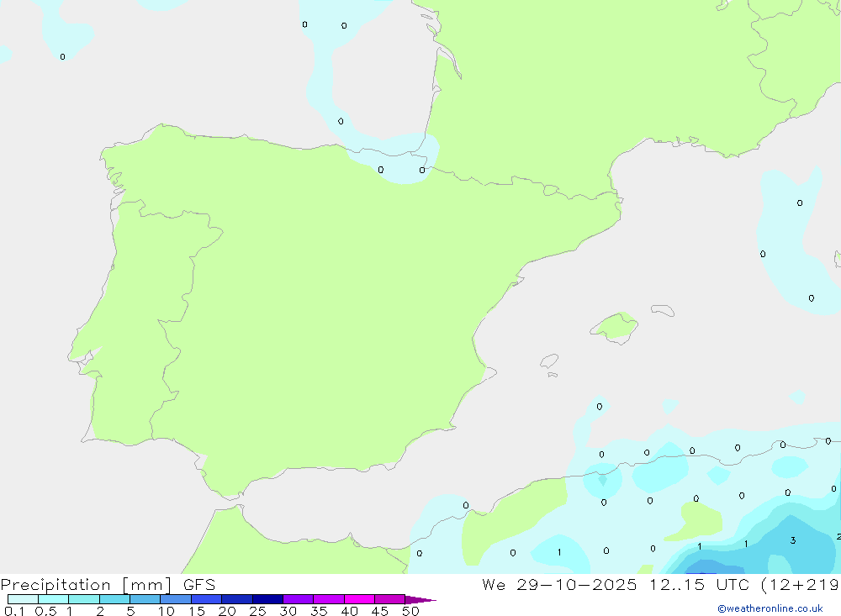Click the legend scale label "30"
This screenshot has width=841, height=616.
[288, 611]
